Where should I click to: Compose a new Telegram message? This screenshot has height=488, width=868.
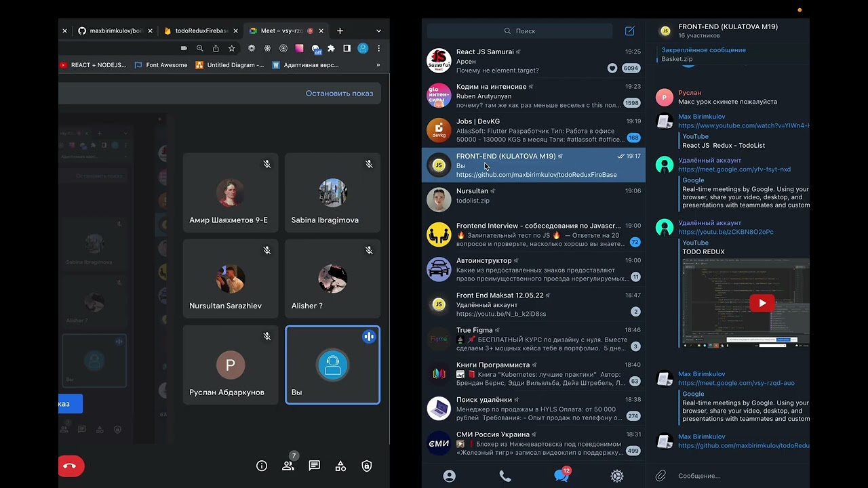coord(630,30)
